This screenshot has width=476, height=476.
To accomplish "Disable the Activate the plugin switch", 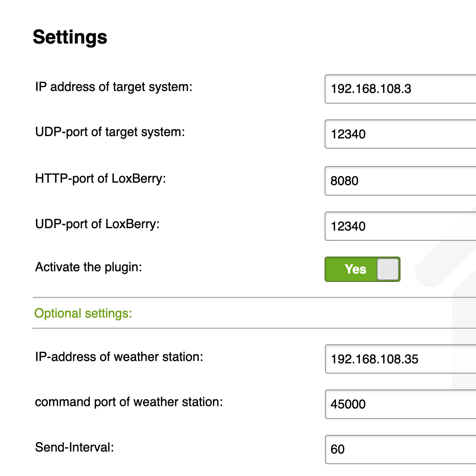I will click(x=362, y=269).
